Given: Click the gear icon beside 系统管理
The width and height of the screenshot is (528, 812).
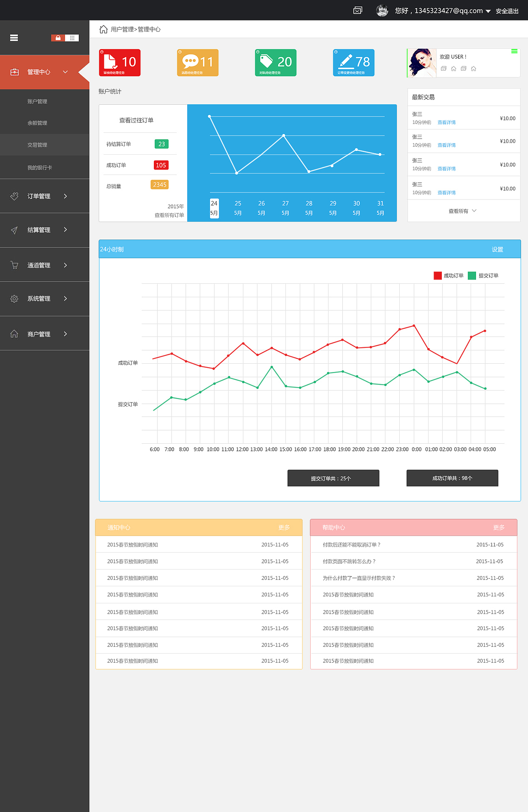Looking at the screenshot, I should coord(14,299).
